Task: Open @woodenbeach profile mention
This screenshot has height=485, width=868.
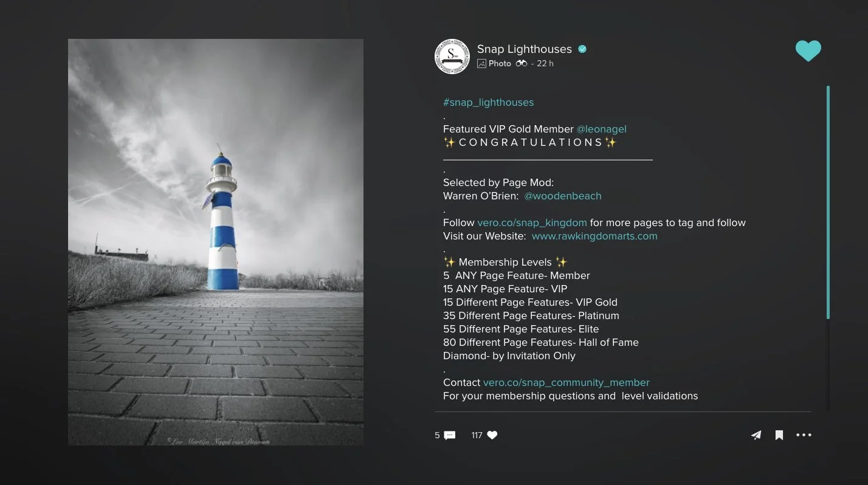Action: pos(563,196)
